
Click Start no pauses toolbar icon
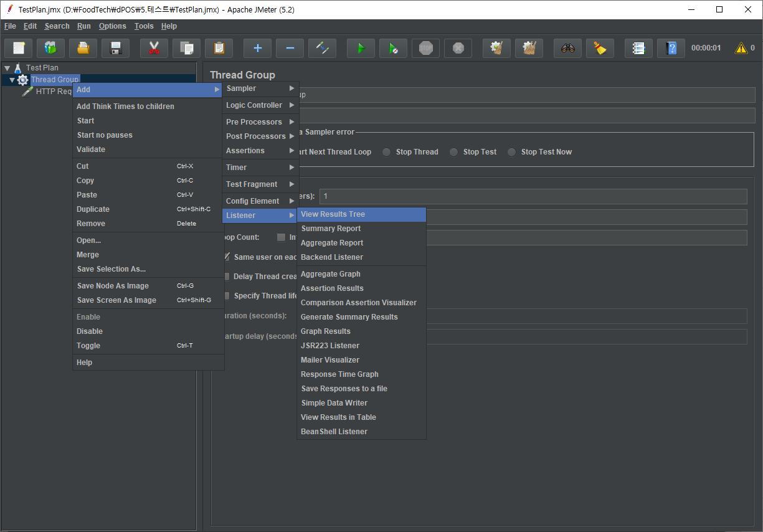393,48
